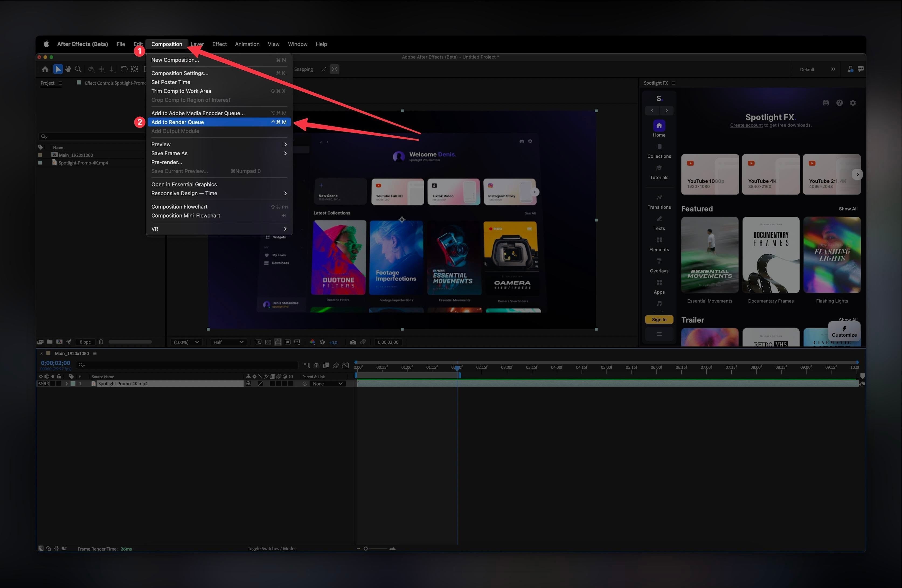Viewport: 902px width, 588px height.
Task: Click Show All next to Featured
Action: click(x=848, y=209)
